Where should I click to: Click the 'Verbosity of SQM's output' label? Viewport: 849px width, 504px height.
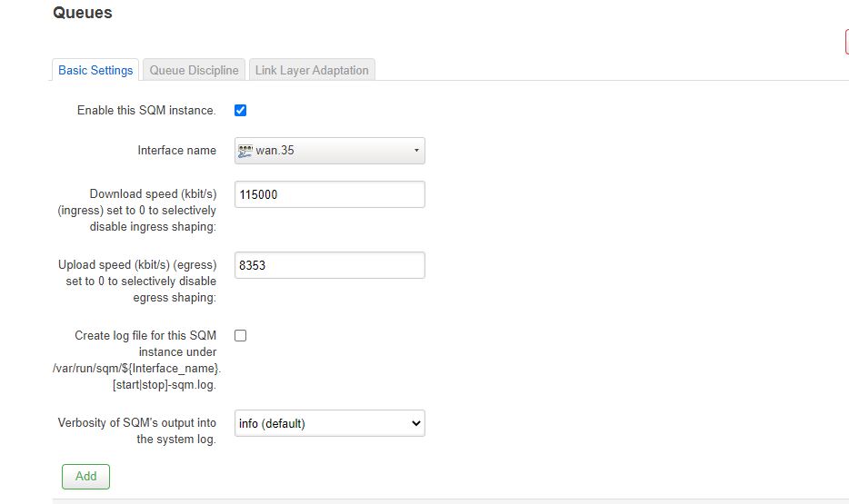pyautogui.click(x=137, y=430)
